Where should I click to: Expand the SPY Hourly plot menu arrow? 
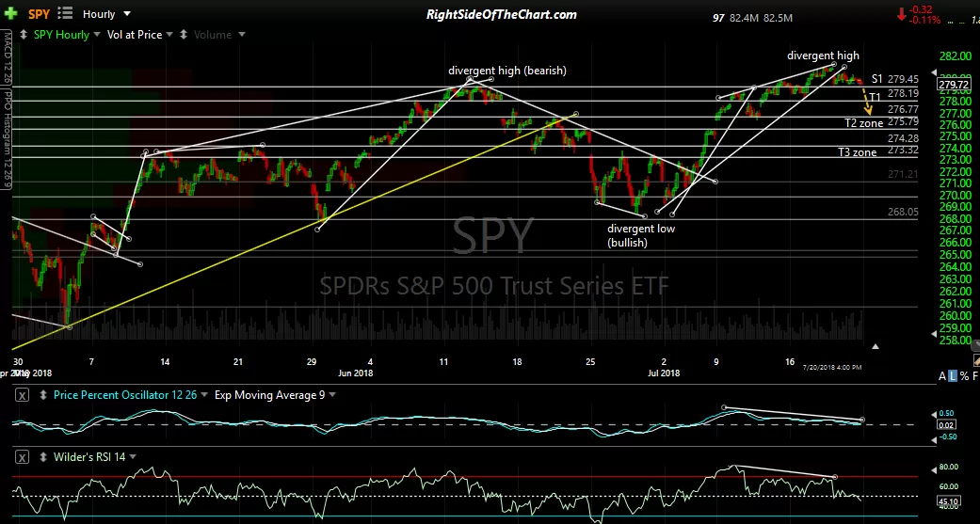pos(97,35)
